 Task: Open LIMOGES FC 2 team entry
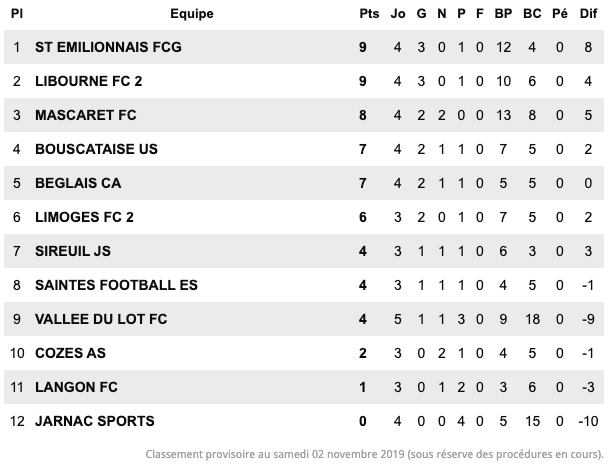coord(84,217)
